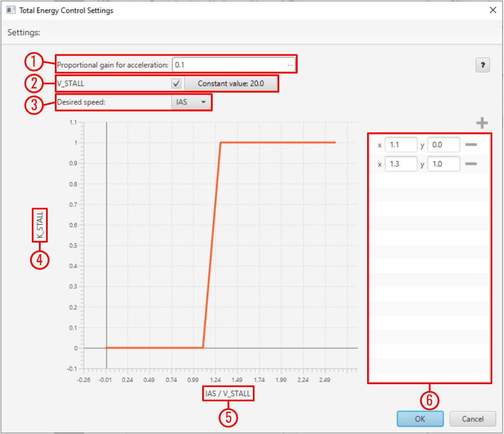Remove the point row with x 1.1
This screenshot has height=434, width=504.
[471, 145]
